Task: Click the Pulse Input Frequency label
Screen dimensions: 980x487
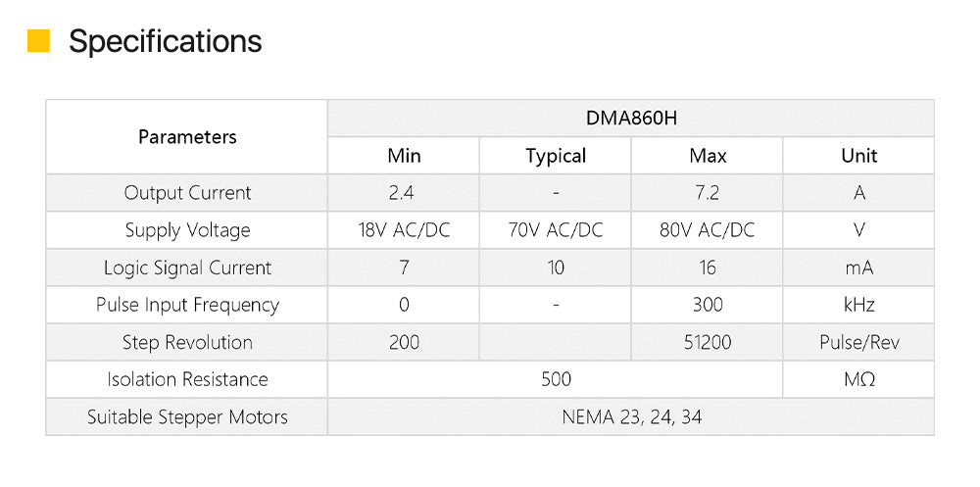Action: click(187, 305)
